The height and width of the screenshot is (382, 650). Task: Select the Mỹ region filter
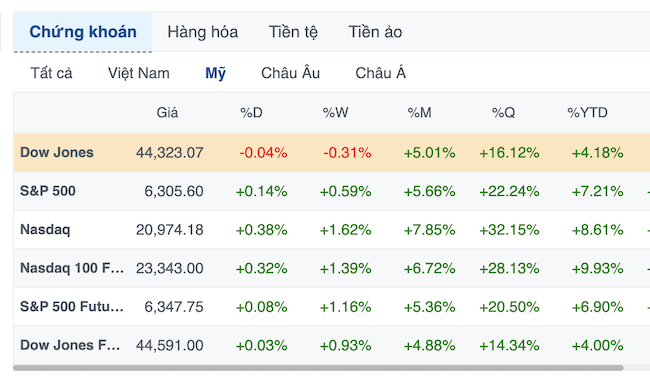(x=216, y=73)
